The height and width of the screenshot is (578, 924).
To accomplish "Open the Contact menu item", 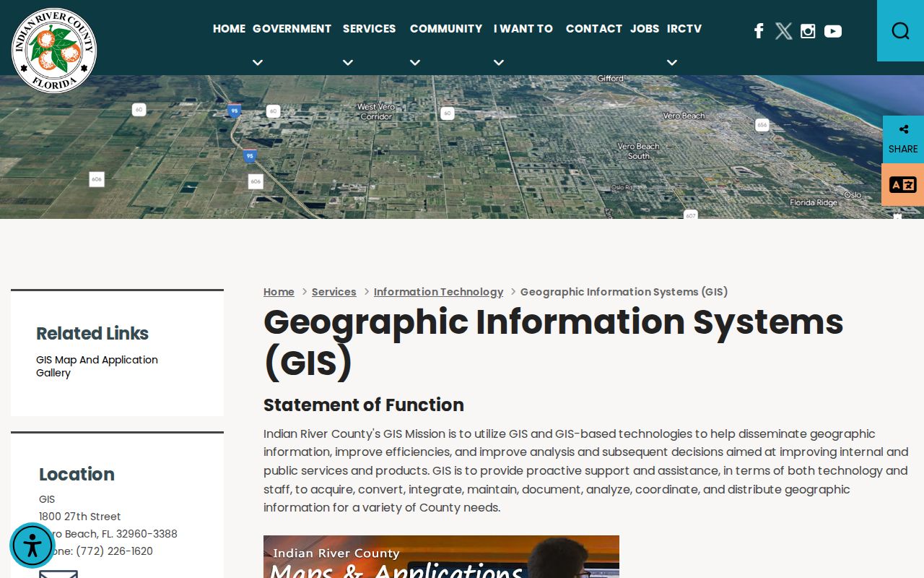I will pyautogui.click(x=594, y=29).
